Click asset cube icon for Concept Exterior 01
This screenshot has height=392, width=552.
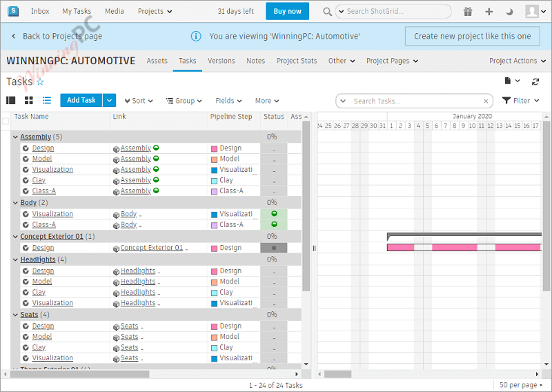tap(116, 248)
